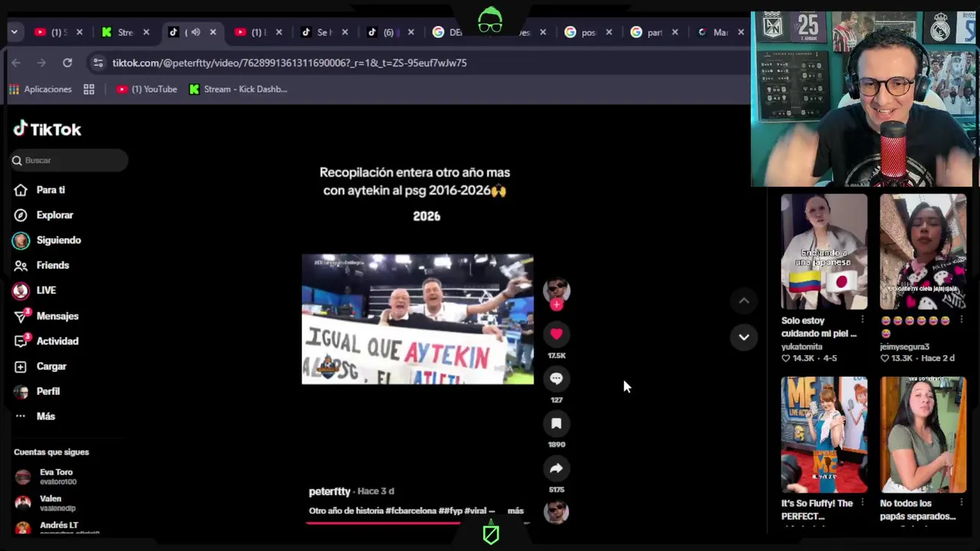Reload the page
The height and width of the screenshot is (551, 980).
67,63
